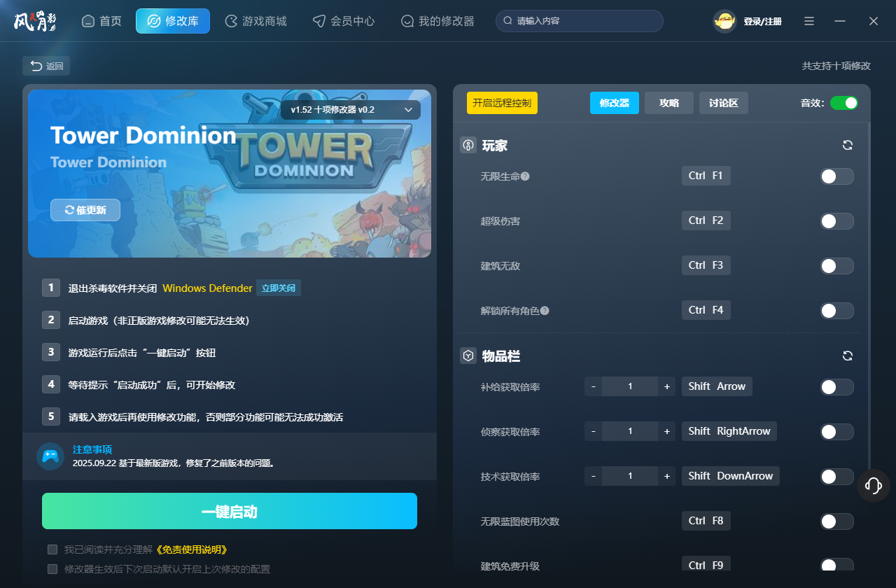Viewport: 896px width, 588px height.
Task: Click the 开启远程控制 button
Action: (x=502, y=103)
